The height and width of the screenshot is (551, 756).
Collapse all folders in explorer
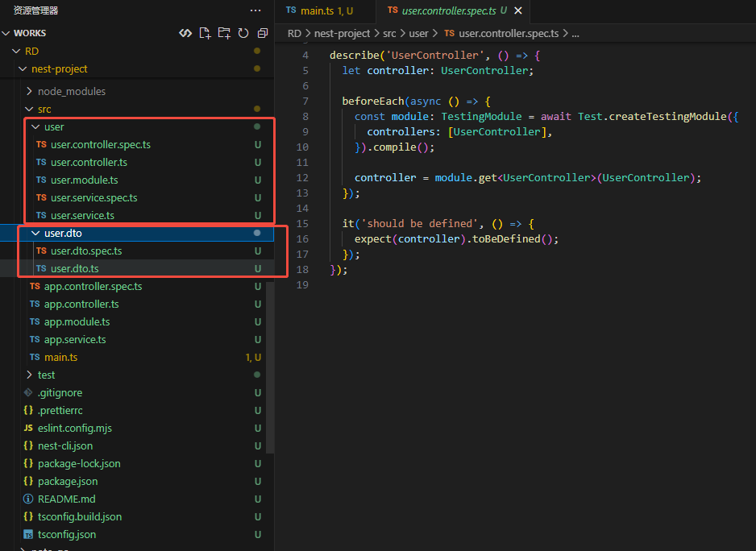point(263,33)
